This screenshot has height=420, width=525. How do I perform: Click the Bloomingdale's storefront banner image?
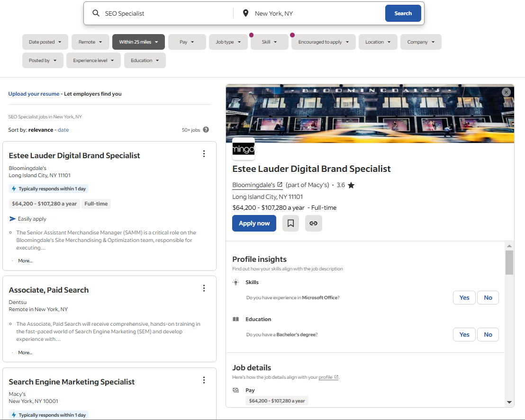(x=370, y=114)
